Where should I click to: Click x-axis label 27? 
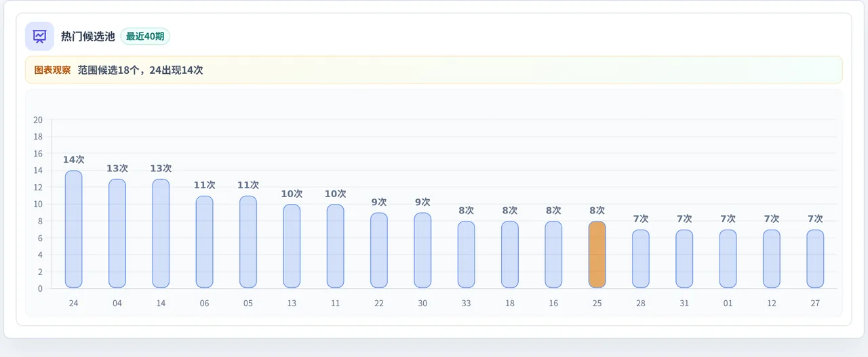(815, 303)
